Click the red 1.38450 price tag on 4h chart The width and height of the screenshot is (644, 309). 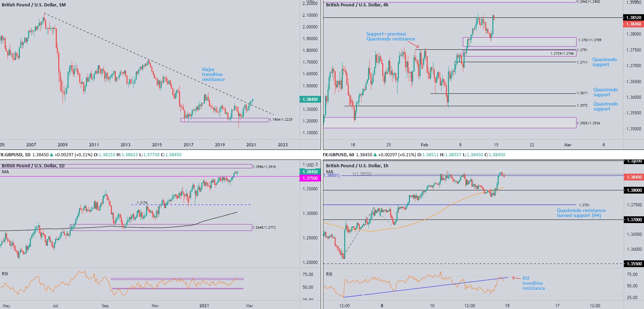(633, 24)
